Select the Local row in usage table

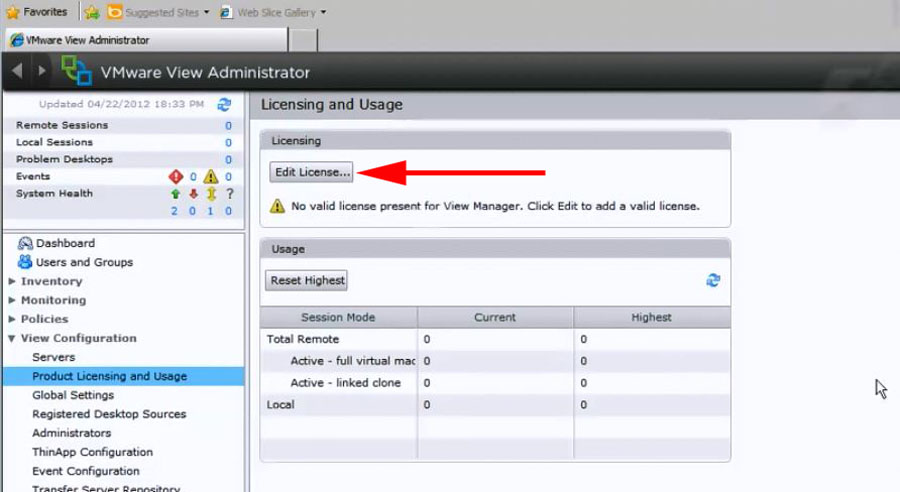(x=495, y=405)
